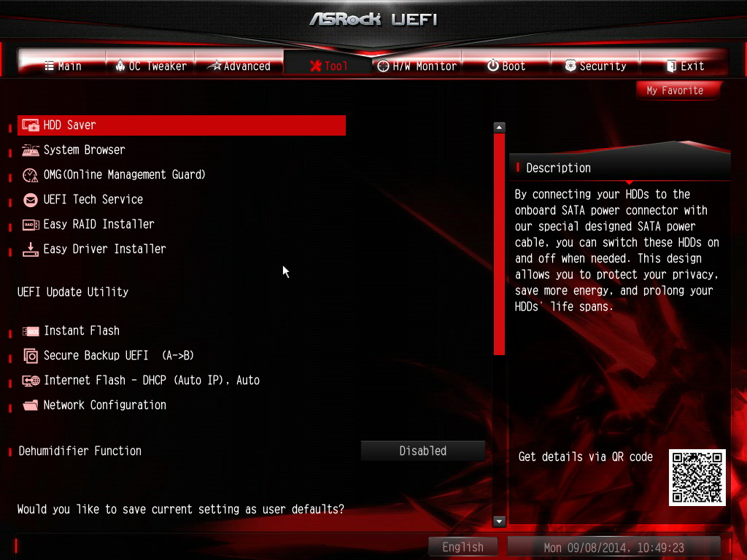
Task: Go to the Advanced tab
Action: pos(239,63)
